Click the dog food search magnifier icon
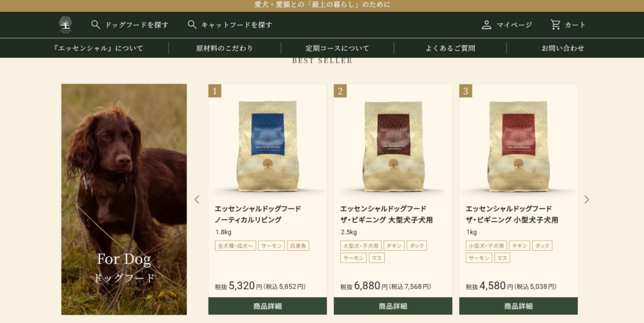 (96, 25)
